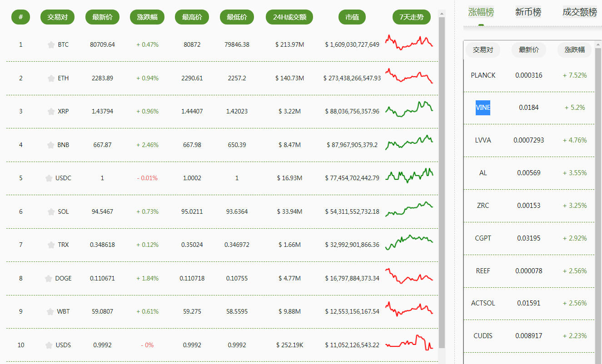Image resolution: width=602 pixels, height=364 pixels.
Task: Sort by 24H成交额 header
Action: coord(289,17)
